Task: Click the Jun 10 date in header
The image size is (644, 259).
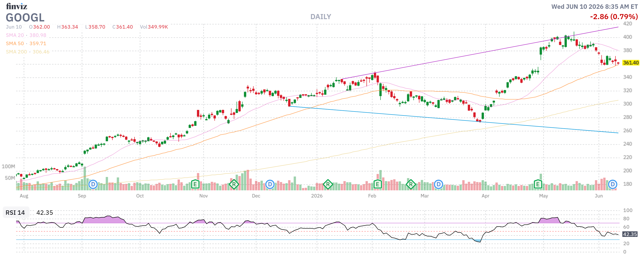Action: [x=14, y=27]
